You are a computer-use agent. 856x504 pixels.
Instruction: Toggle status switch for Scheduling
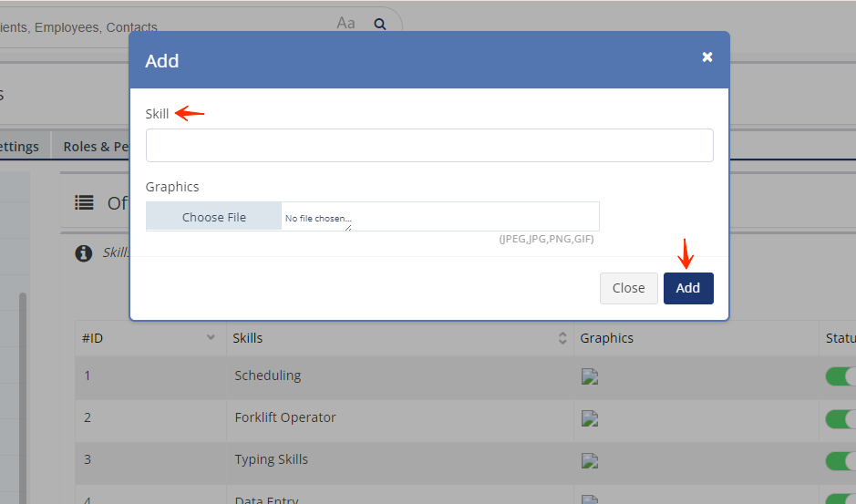click(841, 375)
